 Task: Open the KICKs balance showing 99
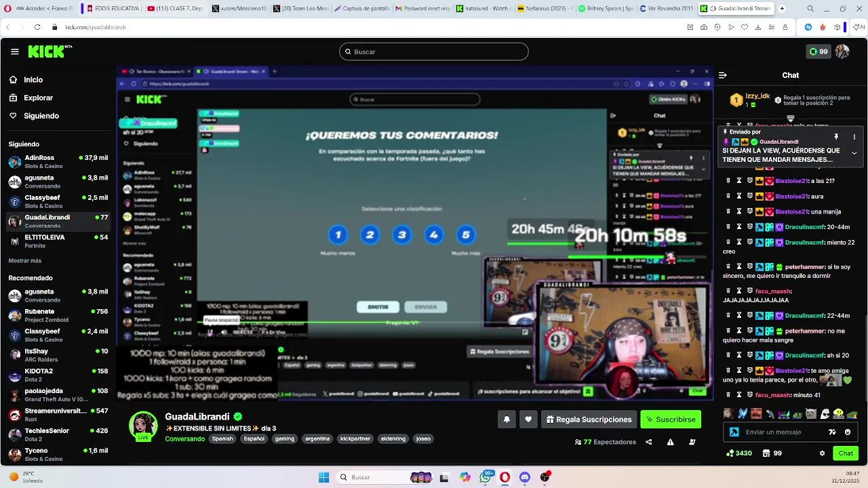818,52
